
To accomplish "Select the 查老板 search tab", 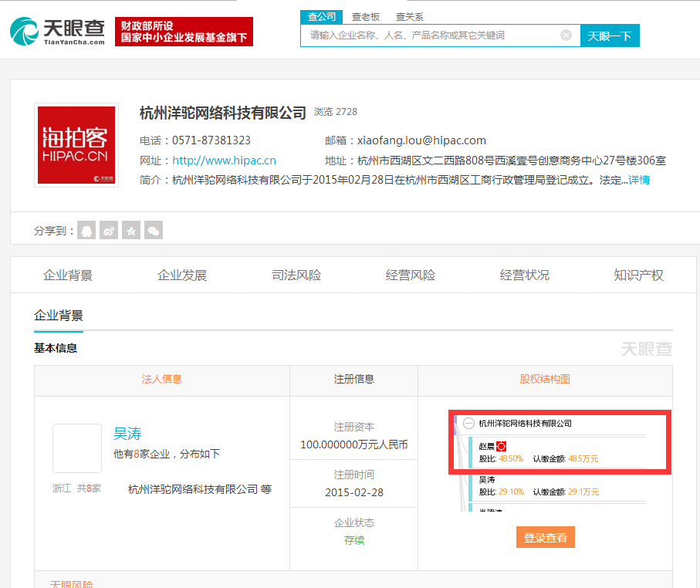I will [x=366, y=17].
